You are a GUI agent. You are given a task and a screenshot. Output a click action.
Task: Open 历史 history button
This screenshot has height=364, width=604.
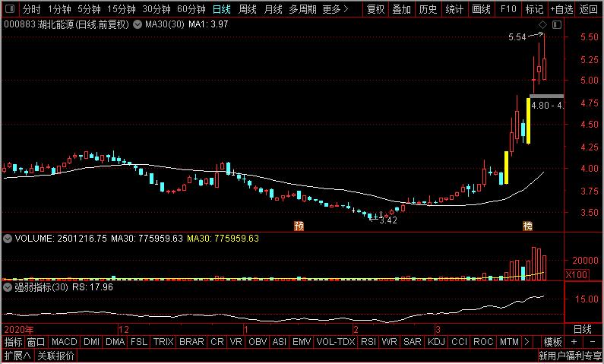(x=428, y=9)
